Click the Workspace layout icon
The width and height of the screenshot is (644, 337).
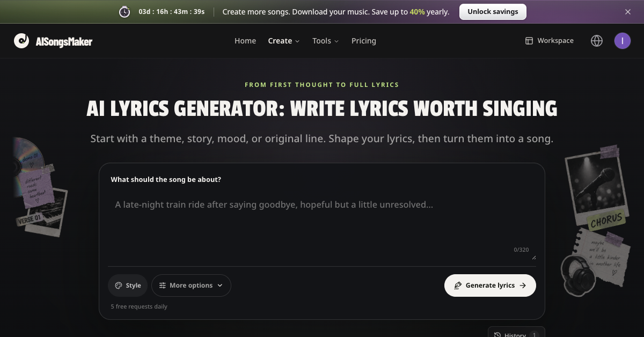coord(529,41)
